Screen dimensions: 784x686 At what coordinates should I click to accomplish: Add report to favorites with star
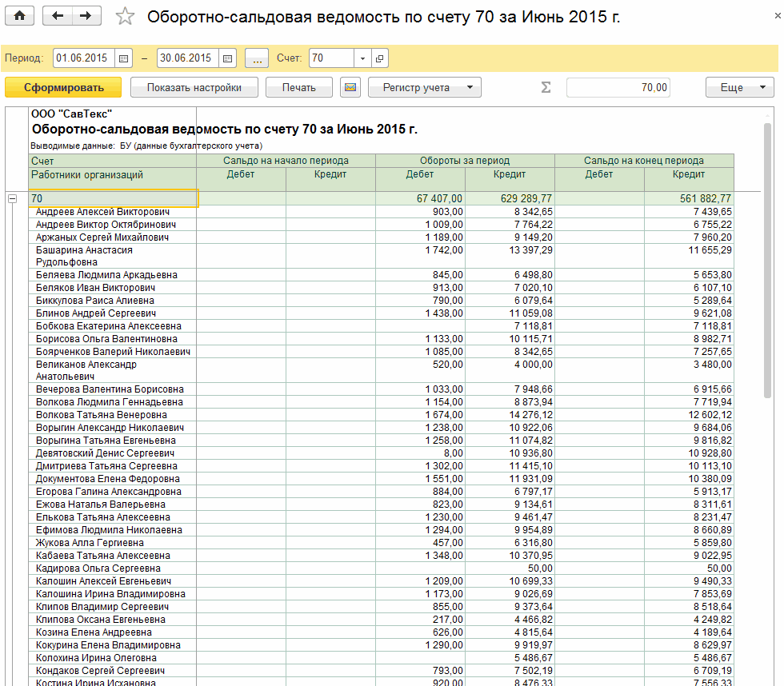pos(125,17)
